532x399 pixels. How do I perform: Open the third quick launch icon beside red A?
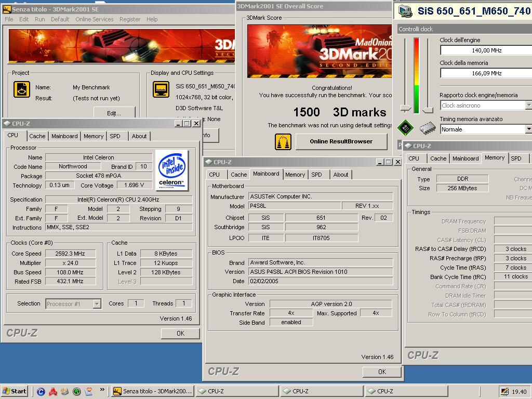tap(65, 392)
